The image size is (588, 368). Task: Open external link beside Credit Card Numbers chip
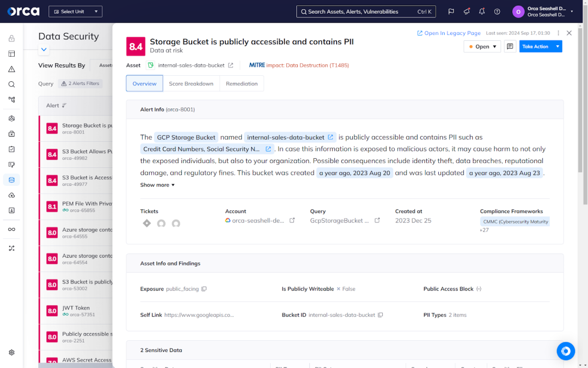pos(268,149)
